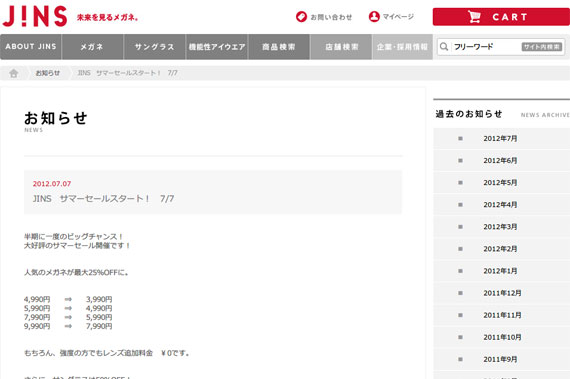Click the お知らせ page heading
Image resolution: width=570 pixels, height=379 pixels.
tap(56, 118)
